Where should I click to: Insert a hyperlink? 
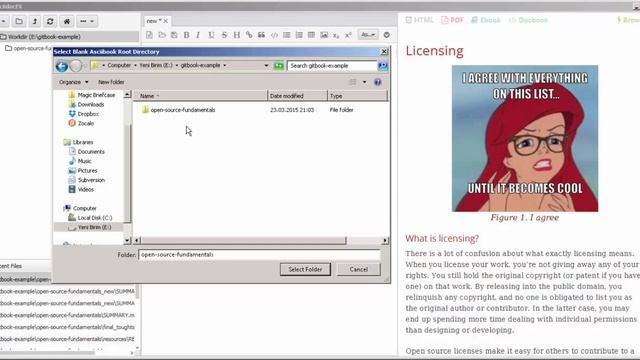pos(249,35)
